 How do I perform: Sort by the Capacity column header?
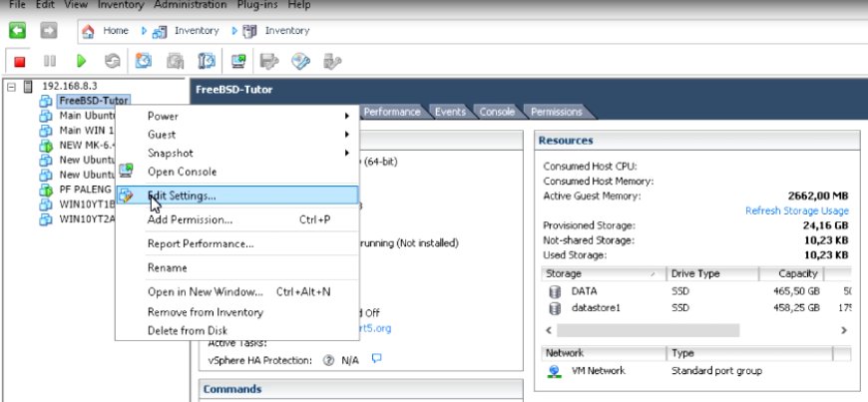click(x=791, y=273)
